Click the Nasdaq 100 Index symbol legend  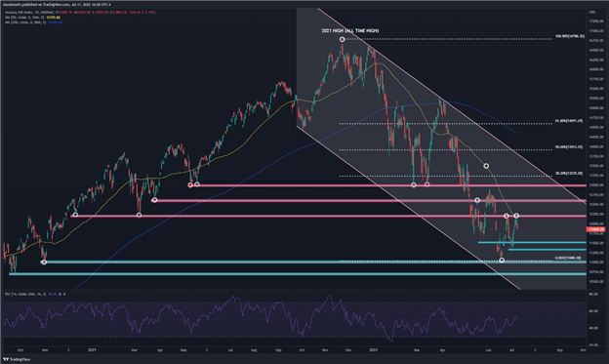point(80,13)
